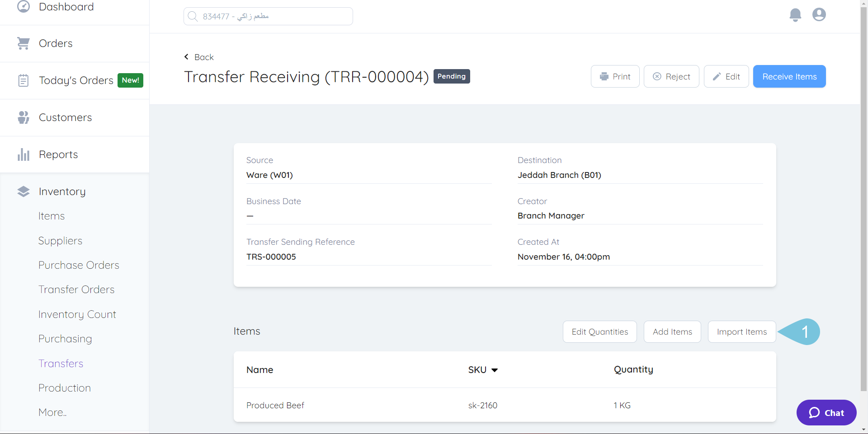Click the user profile avatar icon

(x=819, y=14)
